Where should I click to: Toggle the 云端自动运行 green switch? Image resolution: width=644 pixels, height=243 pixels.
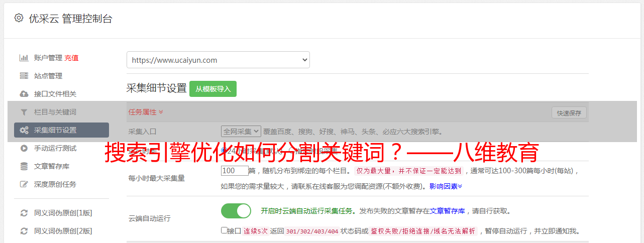coord(236,211)
